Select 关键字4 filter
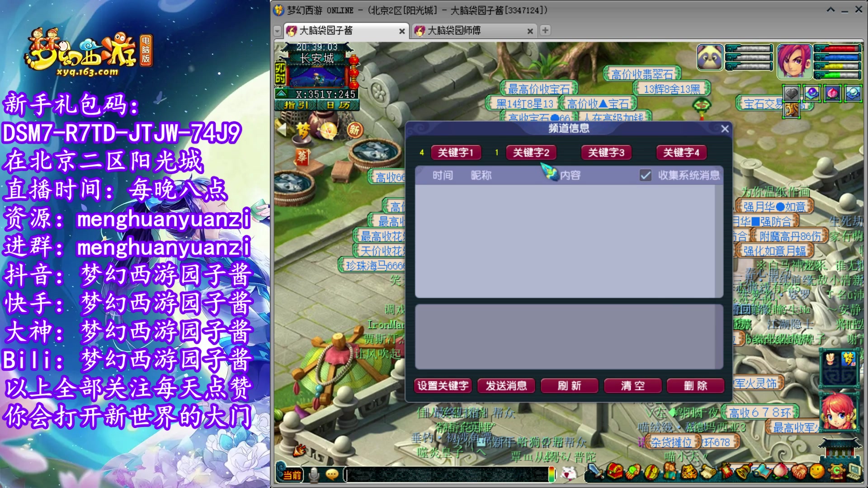Viewport: 868px width, 488px height. pyautogui.click(x=681, y=153)
